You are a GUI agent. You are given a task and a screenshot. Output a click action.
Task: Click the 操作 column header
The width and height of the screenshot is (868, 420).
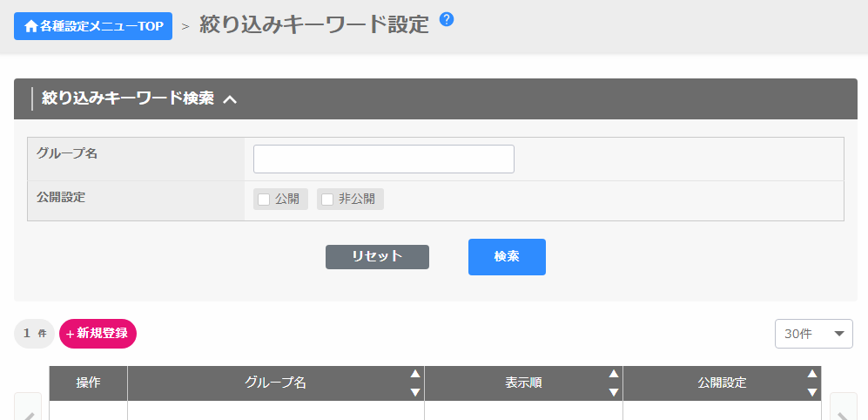pyautogui.click(x=88, y=383)
